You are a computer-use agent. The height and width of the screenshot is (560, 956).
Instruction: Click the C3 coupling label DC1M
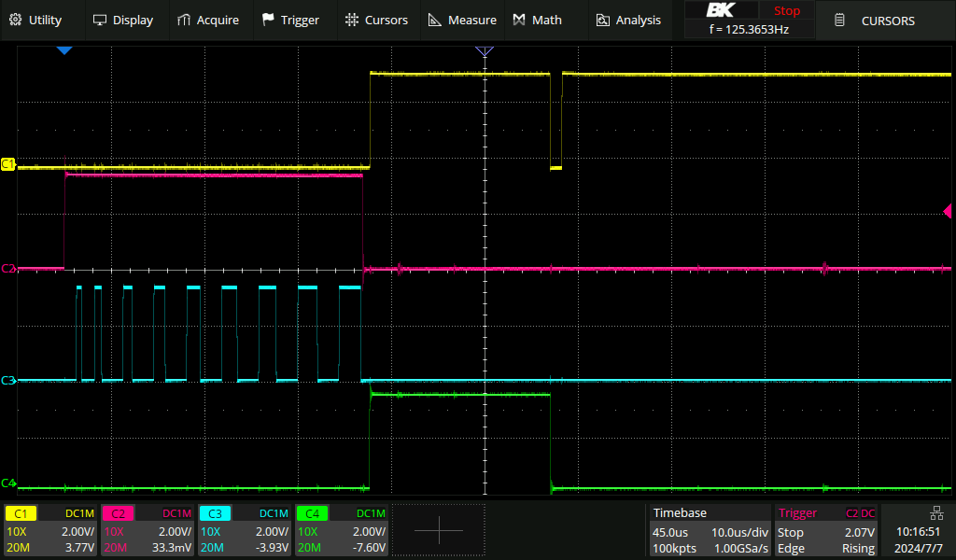(274, 513)
